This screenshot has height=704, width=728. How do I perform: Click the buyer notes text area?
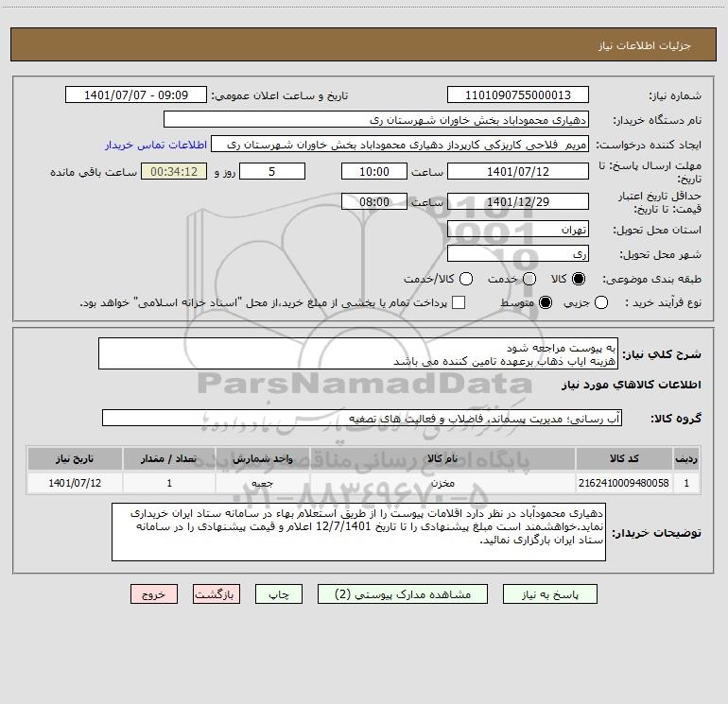pos(358,532)
